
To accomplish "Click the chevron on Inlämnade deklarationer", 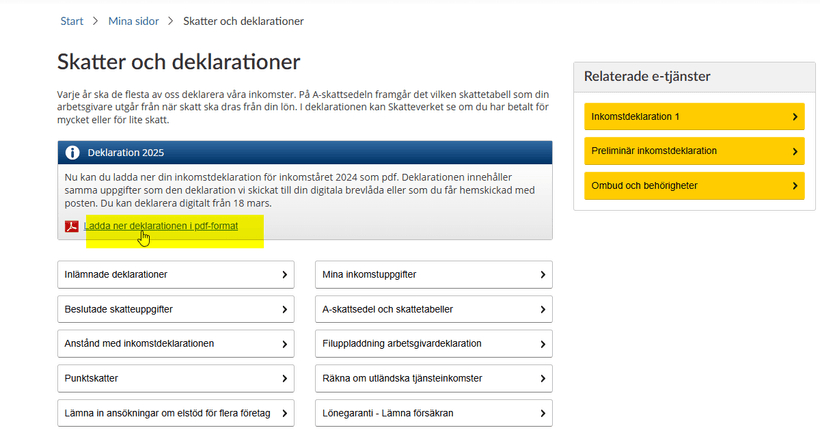I will pyautogui.click(x=285, y=274).
